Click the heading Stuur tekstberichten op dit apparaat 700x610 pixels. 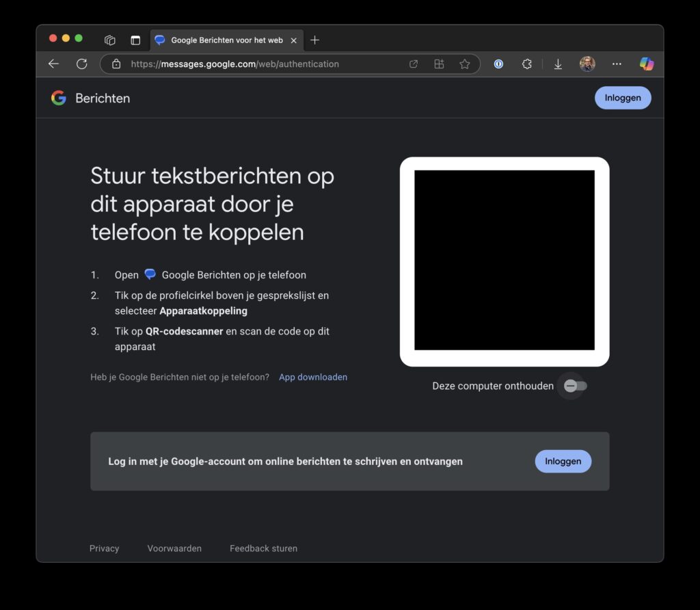(x=213, y=204)
